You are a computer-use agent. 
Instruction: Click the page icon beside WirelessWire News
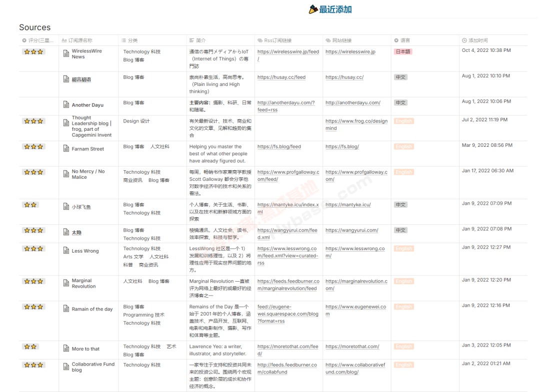(x=66, y=53)
